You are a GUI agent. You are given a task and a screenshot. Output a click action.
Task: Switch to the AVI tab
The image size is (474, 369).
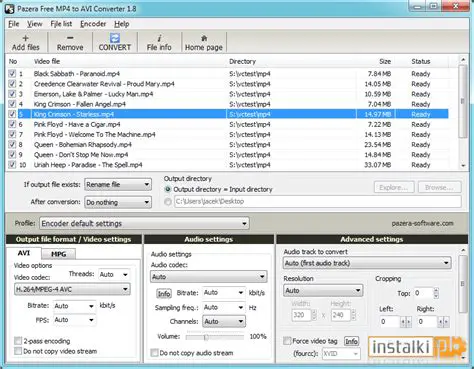24,253
